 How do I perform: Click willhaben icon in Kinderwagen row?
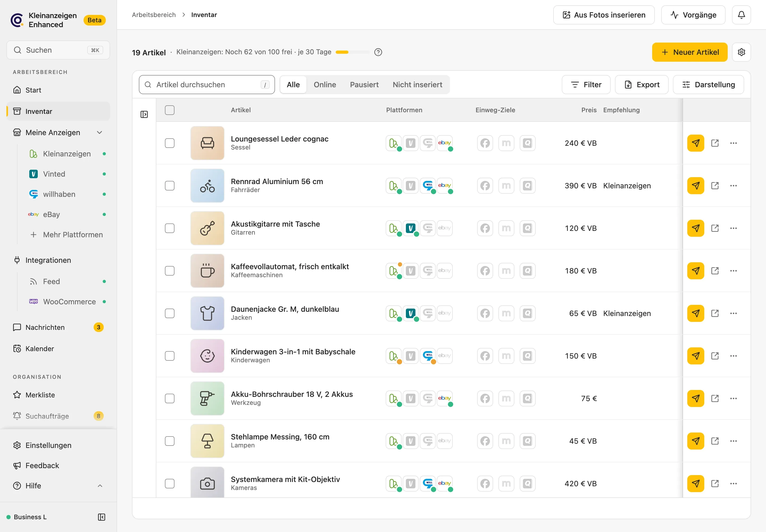tap(427, 356)
